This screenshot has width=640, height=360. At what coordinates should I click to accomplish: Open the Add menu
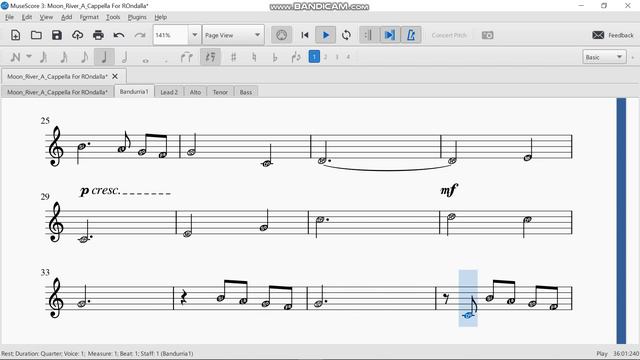(66, 17)
